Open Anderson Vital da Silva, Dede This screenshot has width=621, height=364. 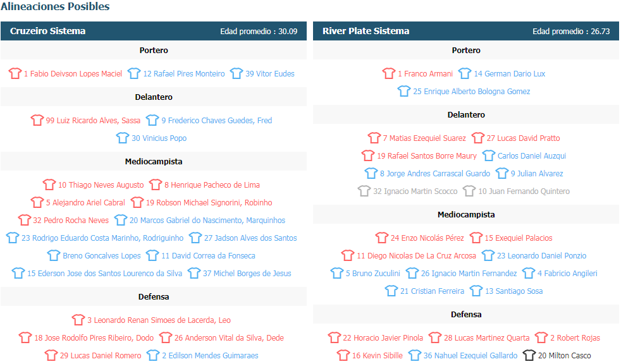pyautogui.click(x=229, y=338)
